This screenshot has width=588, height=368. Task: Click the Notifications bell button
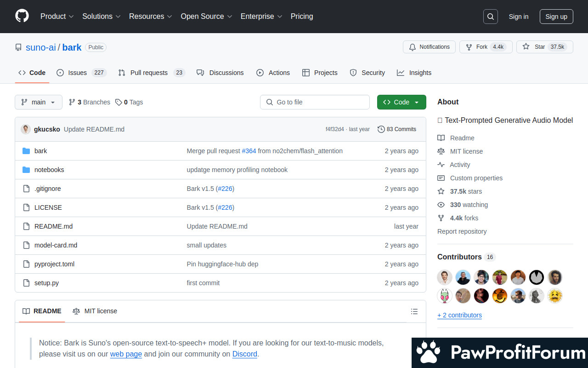point(429,47)
